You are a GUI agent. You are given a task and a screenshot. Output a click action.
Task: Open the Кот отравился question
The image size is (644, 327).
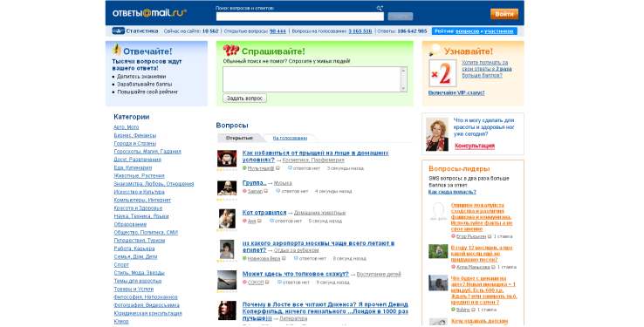click(264, 213)
